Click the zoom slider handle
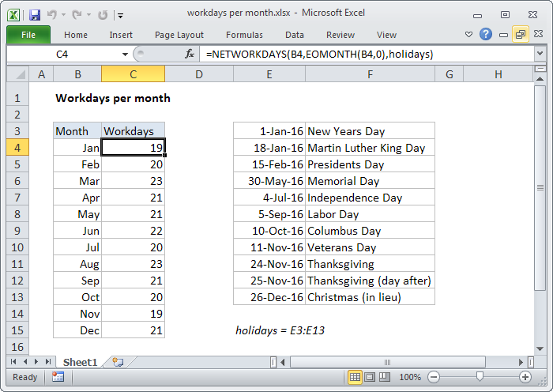The image size is (553, 392). pos(480,377)
